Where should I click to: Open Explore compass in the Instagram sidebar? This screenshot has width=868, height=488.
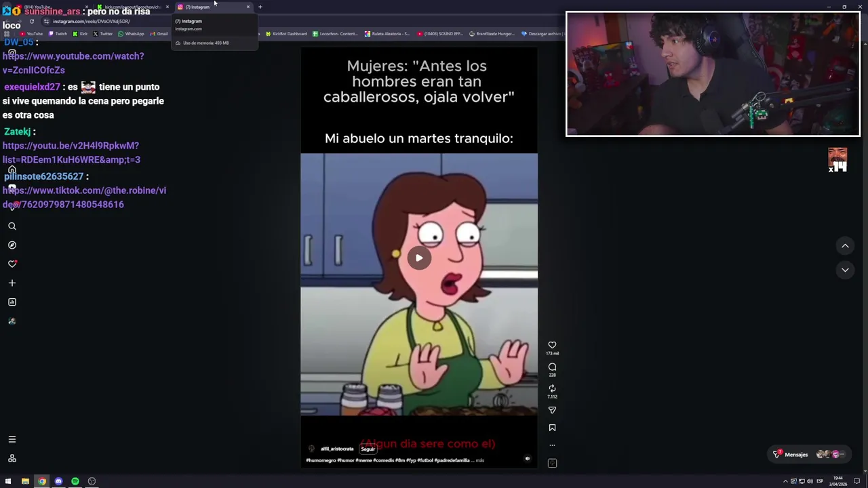(x=12, y=245)
